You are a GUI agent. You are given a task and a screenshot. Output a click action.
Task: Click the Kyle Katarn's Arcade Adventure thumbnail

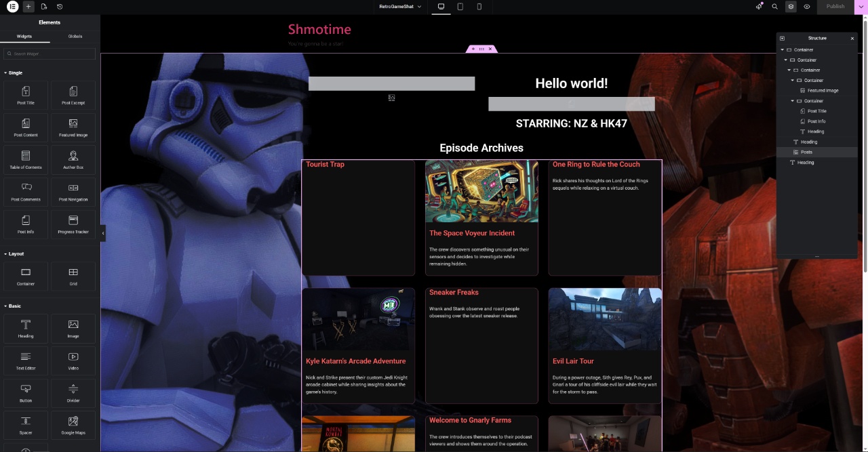tap(358, 319)
